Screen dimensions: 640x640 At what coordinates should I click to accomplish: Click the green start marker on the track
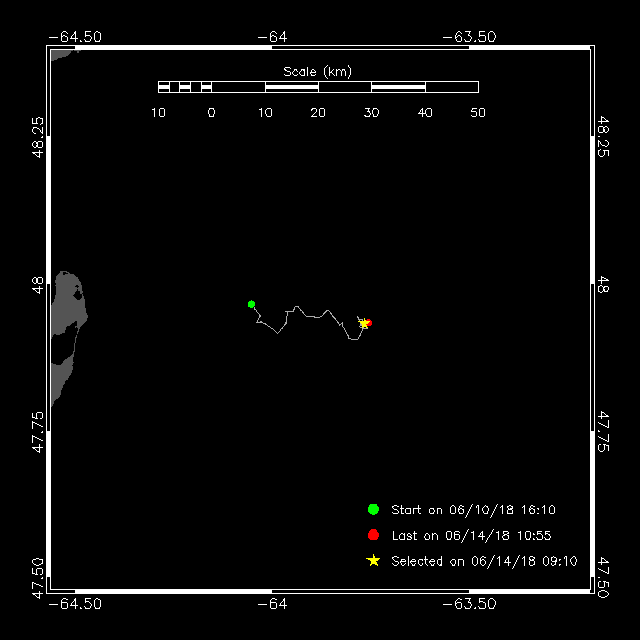point(251,304)
